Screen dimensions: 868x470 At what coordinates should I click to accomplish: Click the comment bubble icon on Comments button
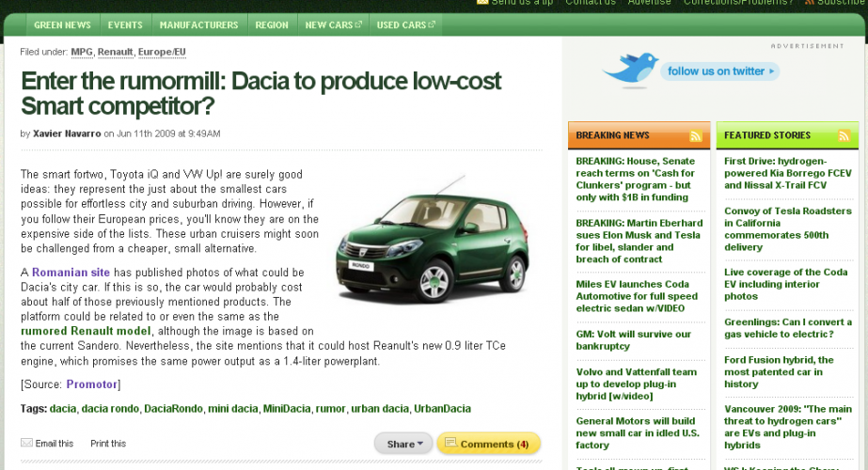click(450, 443)
